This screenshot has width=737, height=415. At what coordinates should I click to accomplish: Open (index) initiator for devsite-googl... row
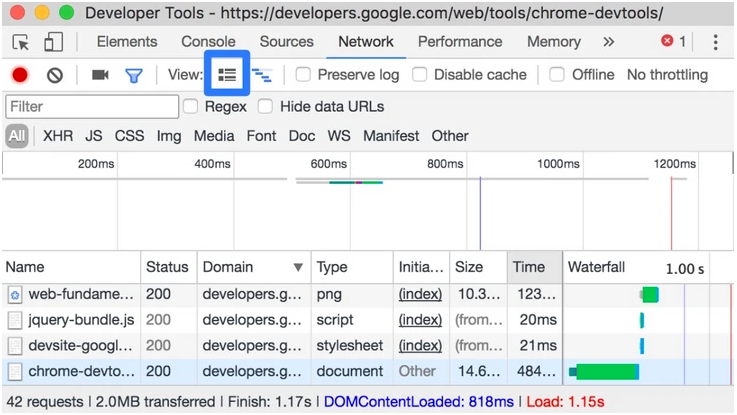coord(420,346)
